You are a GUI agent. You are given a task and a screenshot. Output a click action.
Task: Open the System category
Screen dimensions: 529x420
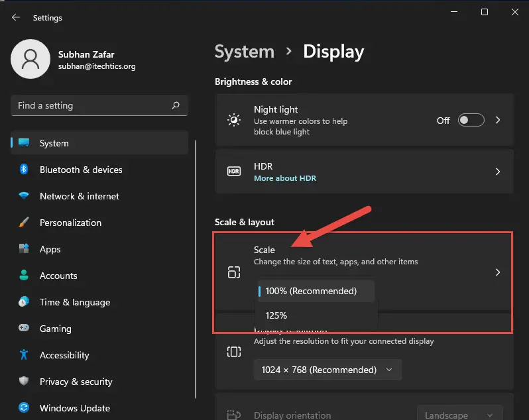point(99,143)
